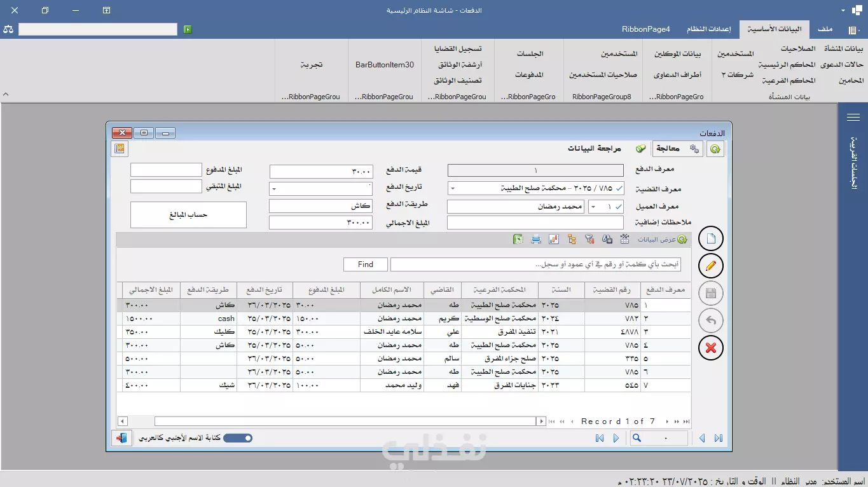Toggle the checkmark in معرف العميل combo

point(619,207)
